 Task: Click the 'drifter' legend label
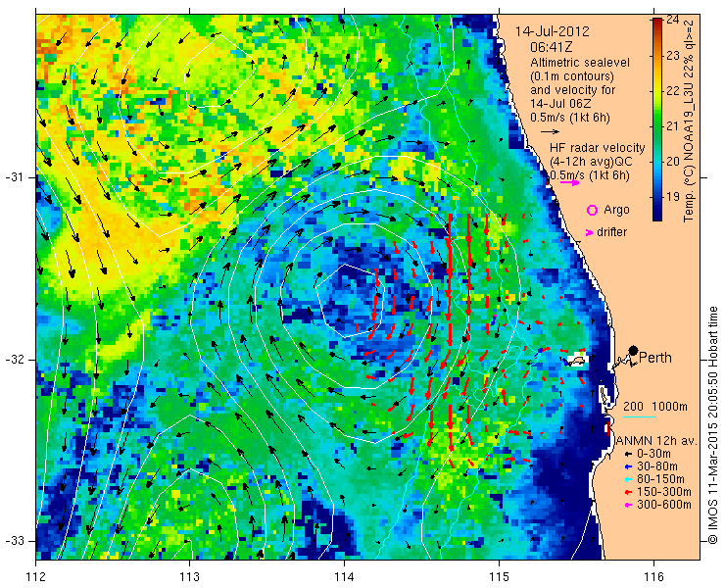click(611, 232)
